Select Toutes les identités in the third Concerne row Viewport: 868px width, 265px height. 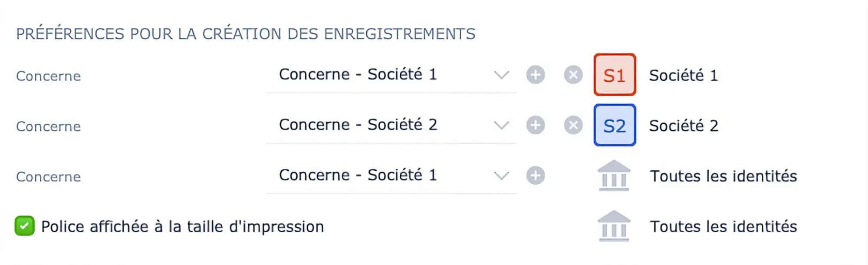point(723,176)
